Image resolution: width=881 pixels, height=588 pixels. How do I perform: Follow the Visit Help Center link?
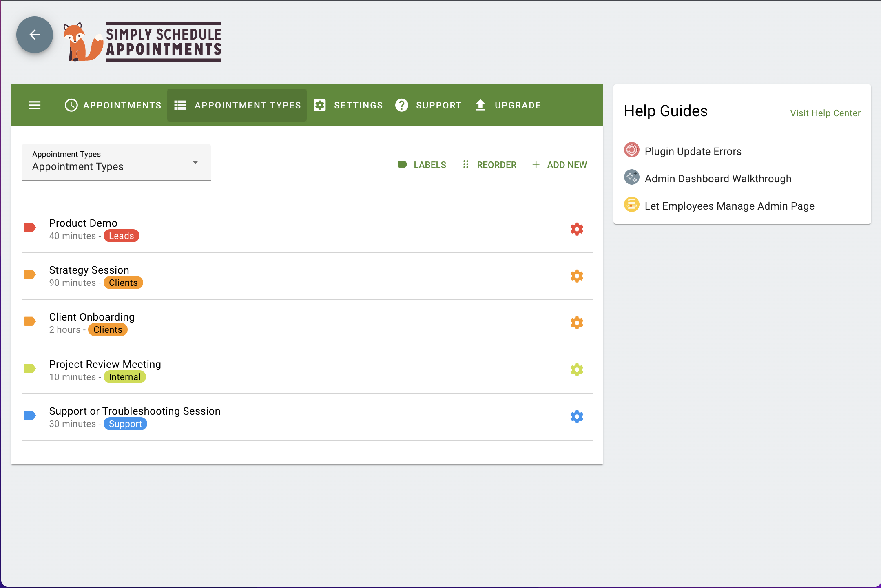point(825,113)
